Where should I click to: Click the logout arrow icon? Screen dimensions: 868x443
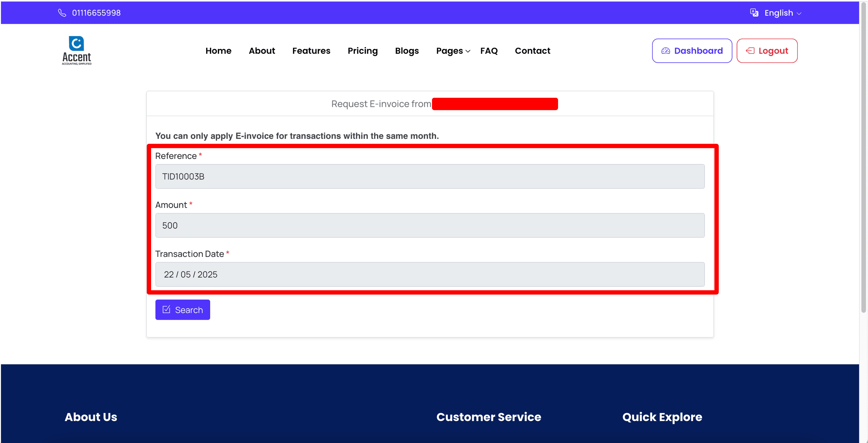(x=750, y=51)
